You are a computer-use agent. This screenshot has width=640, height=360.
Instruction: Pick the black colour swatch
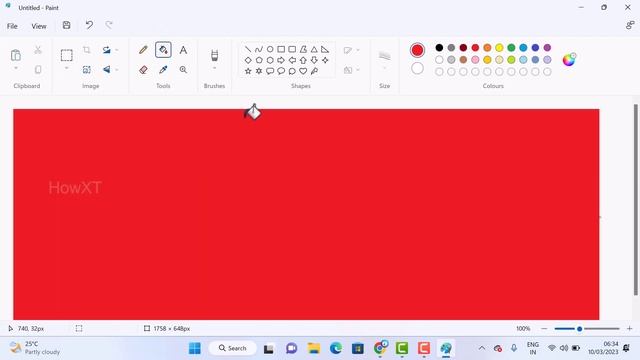[x=439, y=48]
